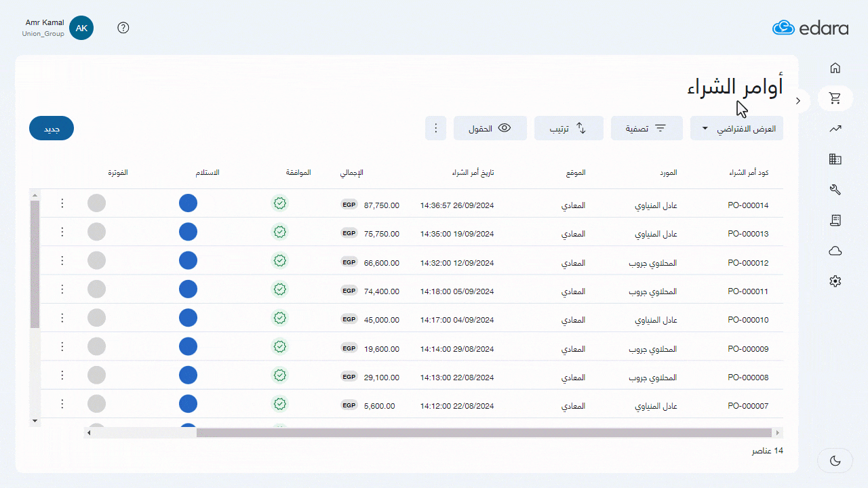Open the ترتيب sort options
The image size is (868, 488).
(569, 128)
